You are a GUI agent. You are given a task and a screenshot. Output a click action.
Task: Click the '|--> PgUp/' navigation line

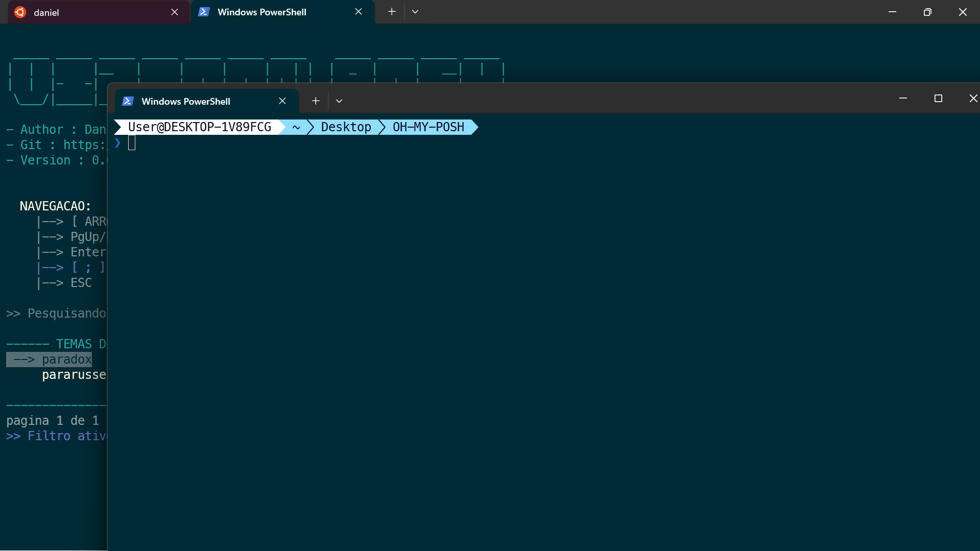pyautogui.click(x=71, y=237)
